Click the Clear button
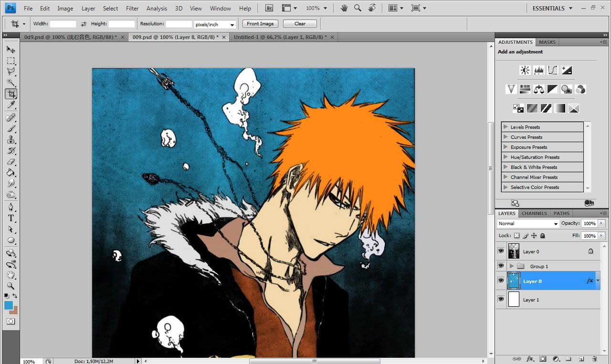Viewport: 611px width, 364px height. click(300, 24)
